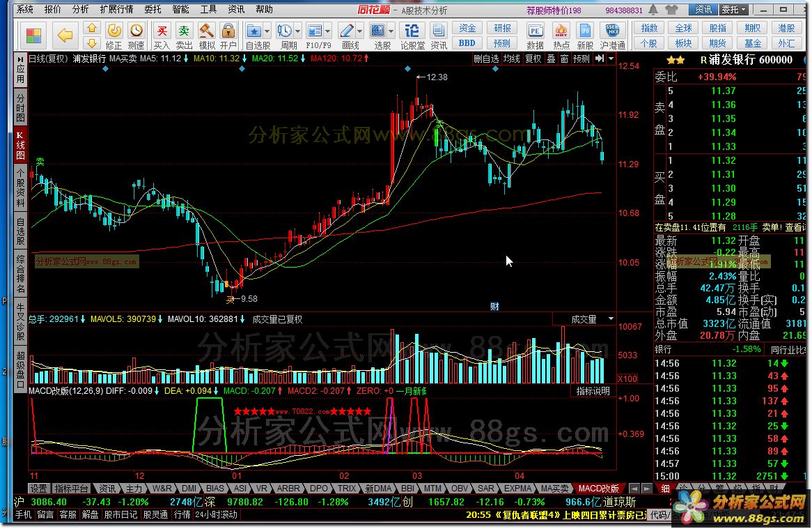Open the 自选股 watchlist icon
Viewport: 812px width, 529px height.
254,36
